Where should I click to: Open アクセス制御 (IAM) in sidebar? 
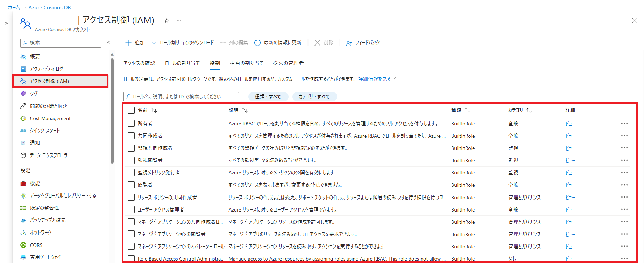[61, 81]
